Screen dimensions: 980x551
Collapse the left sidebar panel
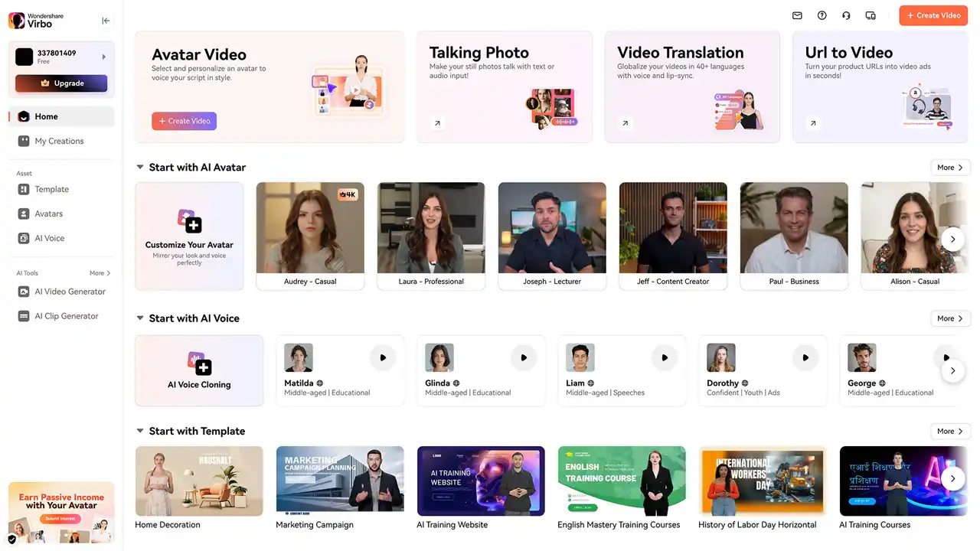(106, 21)
